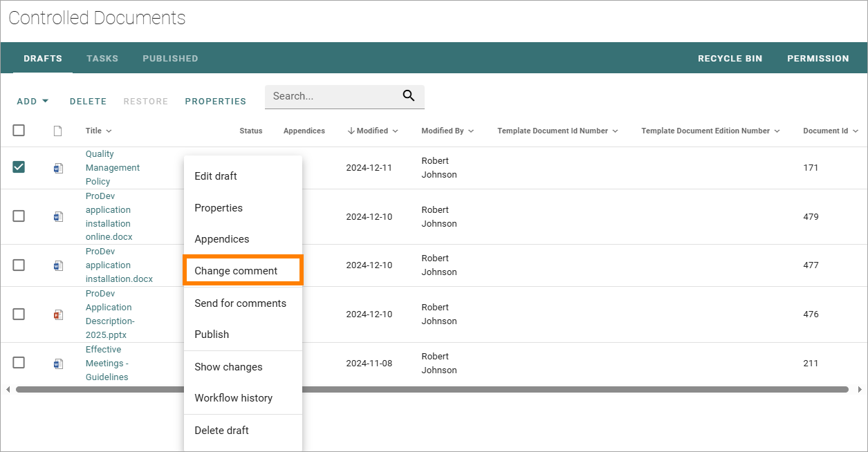Open Template Document Id Number column dropdown

(615, 131)
